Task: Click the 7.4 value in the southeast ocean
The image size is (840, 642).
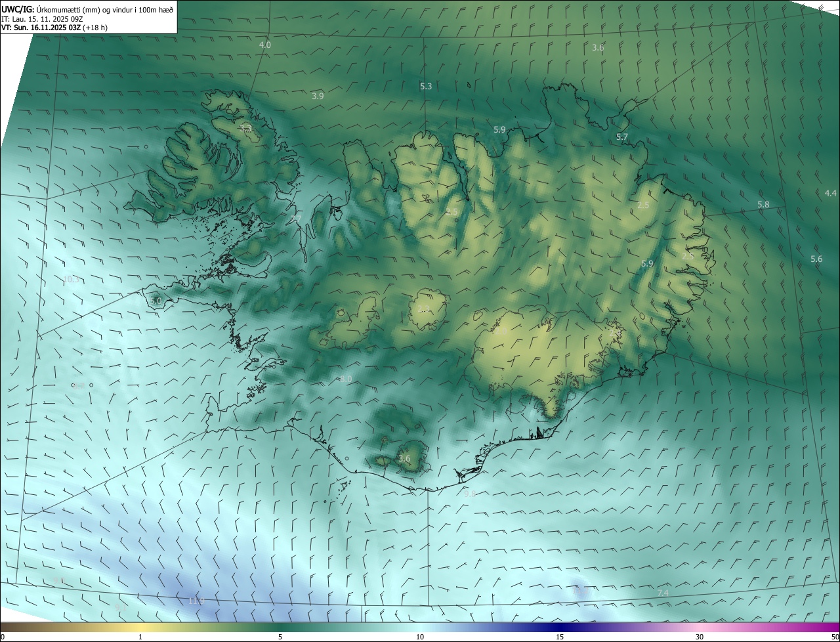Action: coord(663,593)
